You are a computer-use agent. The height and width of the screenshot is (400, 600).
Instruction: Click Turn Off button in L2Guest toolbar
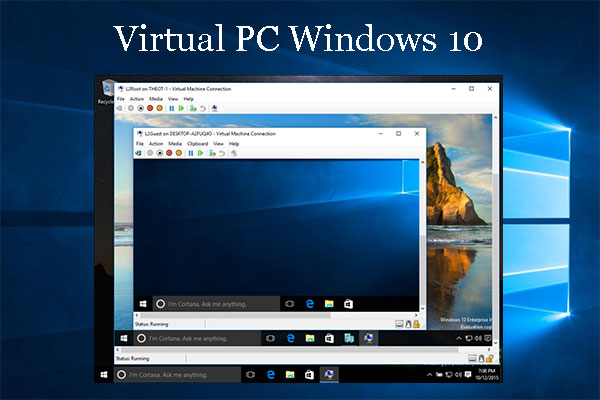point(160,153)
